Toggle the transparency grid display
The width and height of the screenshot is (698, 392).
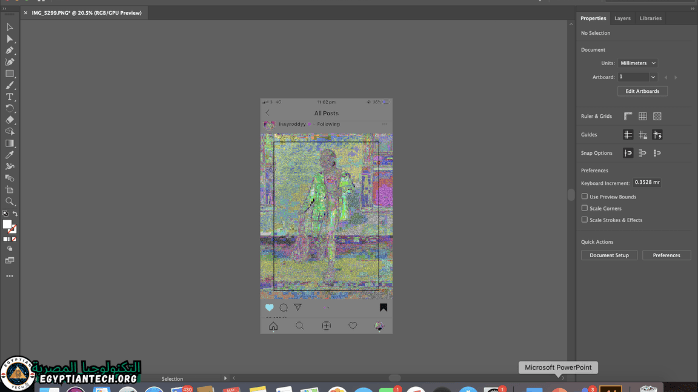657,116
